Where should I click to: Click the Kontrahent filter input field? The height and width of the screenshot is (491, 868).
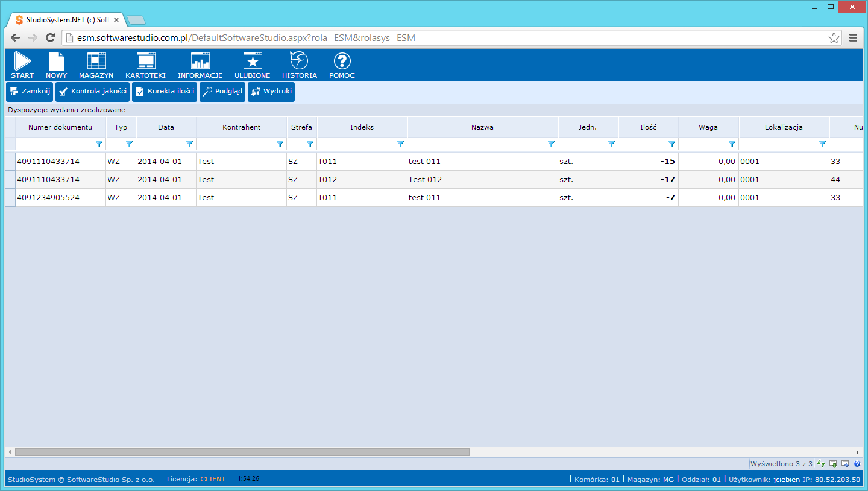point(236,144)
